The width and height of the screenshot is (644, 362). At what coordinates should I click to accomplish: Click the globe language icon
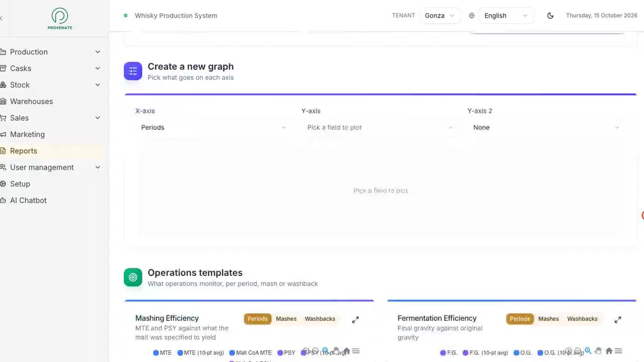click(x=471, y=16)
